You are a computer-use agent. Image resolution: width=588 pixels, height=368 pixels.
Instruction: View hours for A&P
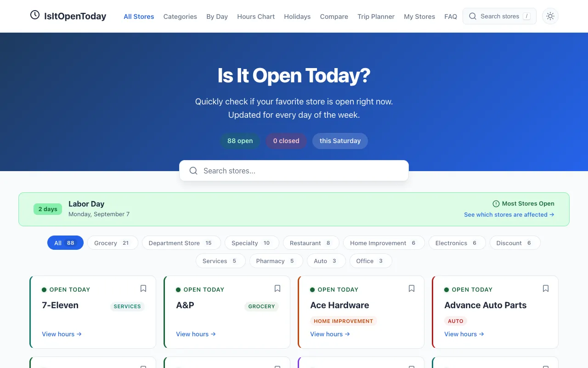tap(196, 334)
